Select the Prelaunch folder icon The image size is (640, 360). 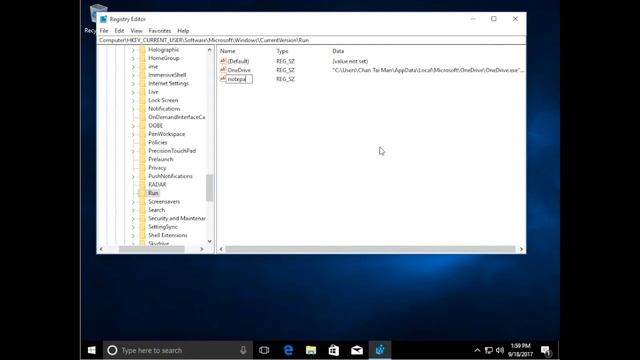pyautogui.click(x=142, y=159)
